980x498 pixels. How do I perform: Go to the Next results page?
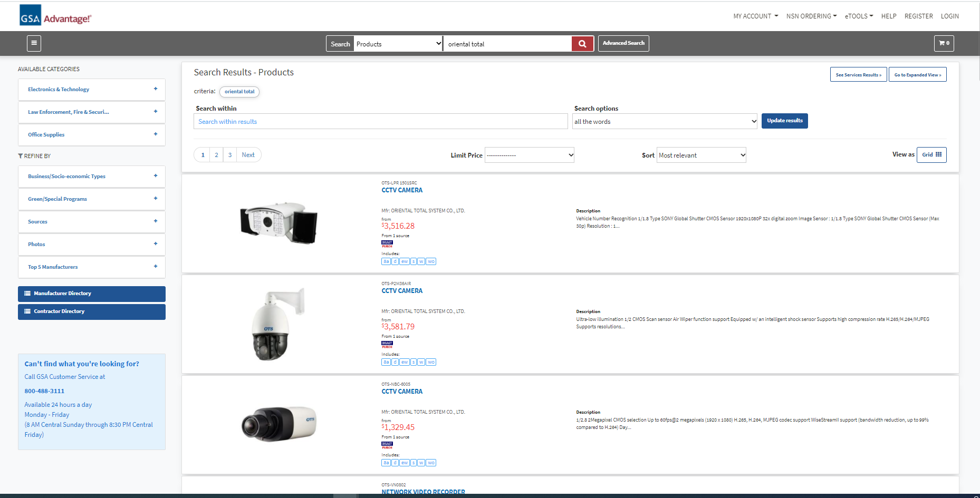(x=248, y=155)
